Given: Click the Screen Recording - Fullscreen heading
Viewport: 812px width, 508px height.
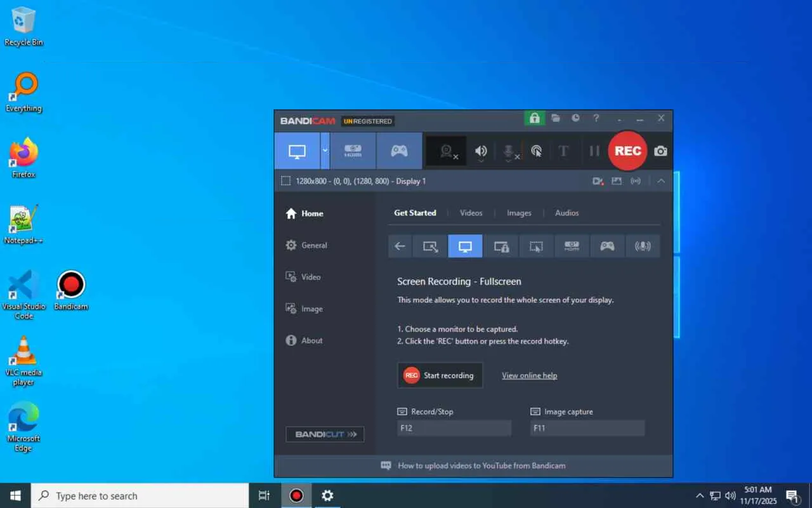Looking at the screenshot, I should point(459,281).
